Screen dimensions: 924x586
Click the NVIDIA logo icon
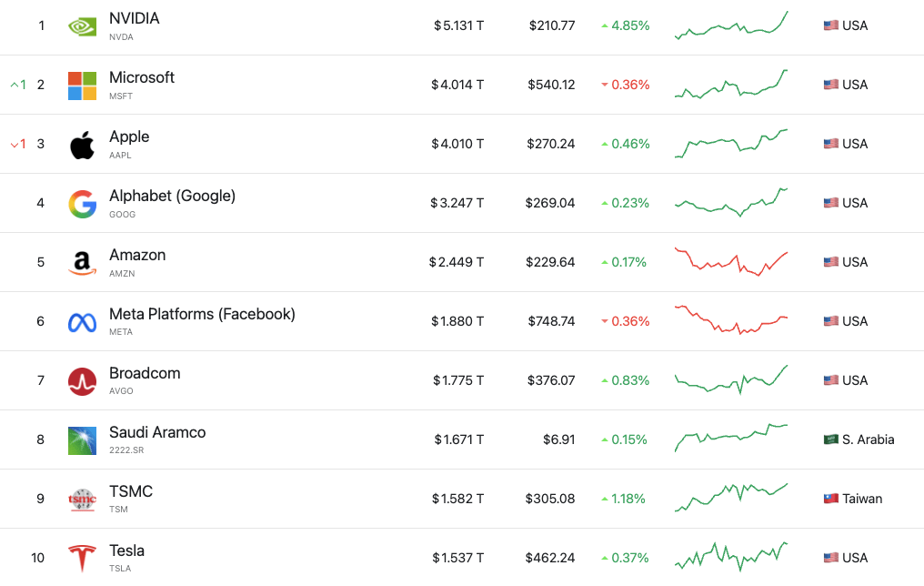82,26
